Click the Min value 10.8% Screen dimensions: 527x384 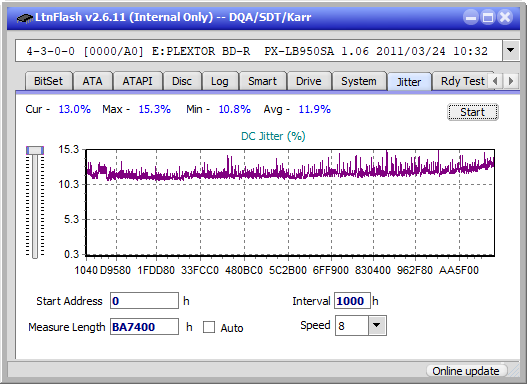pos(235,109)
